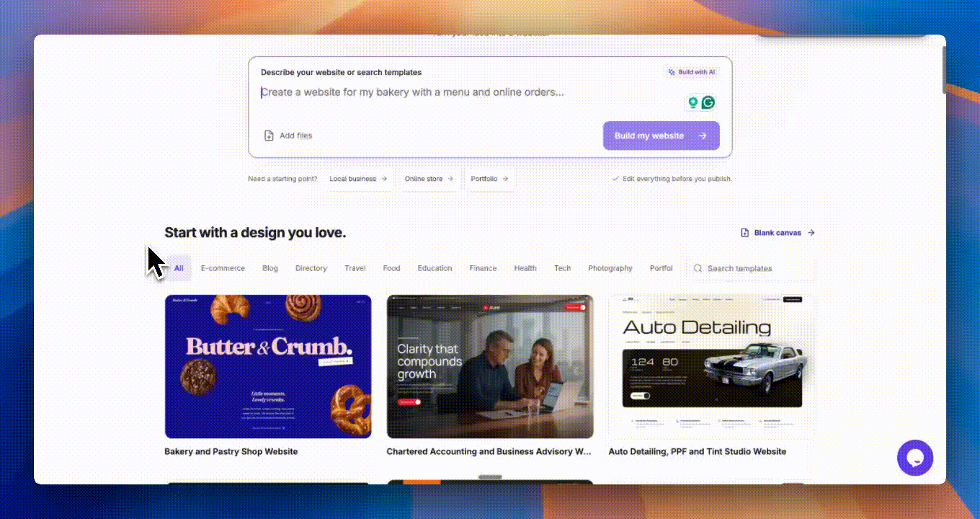Filter templates by Finance
980x519 pixels.
coord(483,268)
